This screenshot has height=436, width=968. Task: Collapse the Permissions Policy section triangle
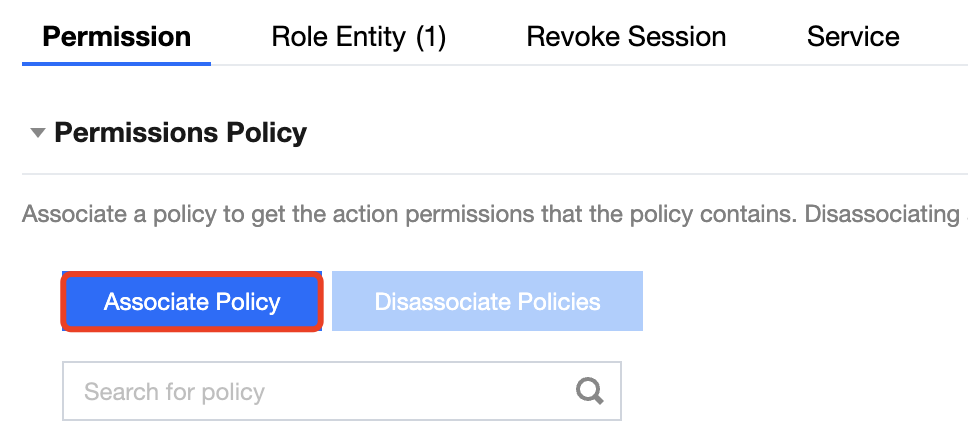38,133
